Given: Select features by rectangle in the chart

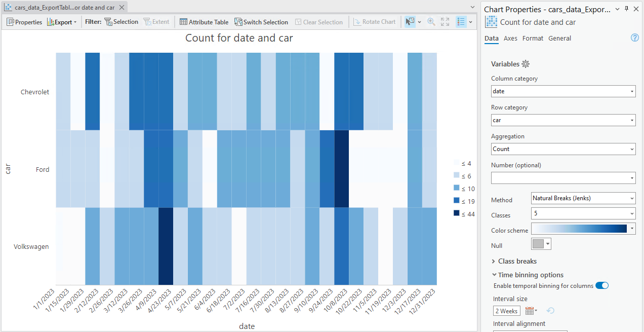Looking at the screenshot, I should coord(410,22).
